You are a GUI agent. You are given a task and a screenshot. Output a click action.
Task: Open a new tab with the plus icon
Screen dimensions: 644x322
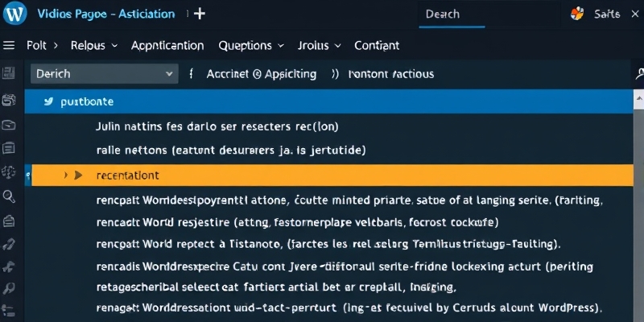tap(200, 14)
